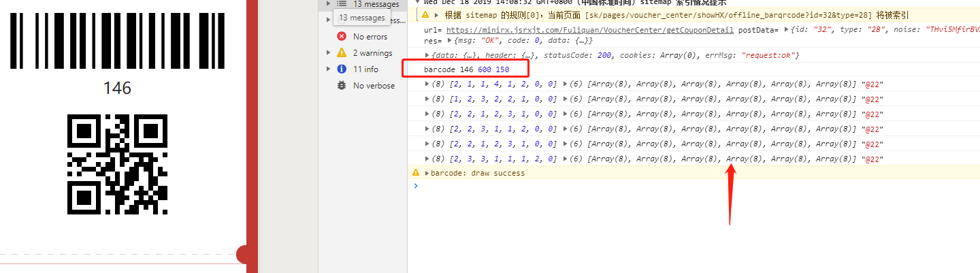Select the No verbose filter
Screen dimensions: 980x273
click(363, 86)
